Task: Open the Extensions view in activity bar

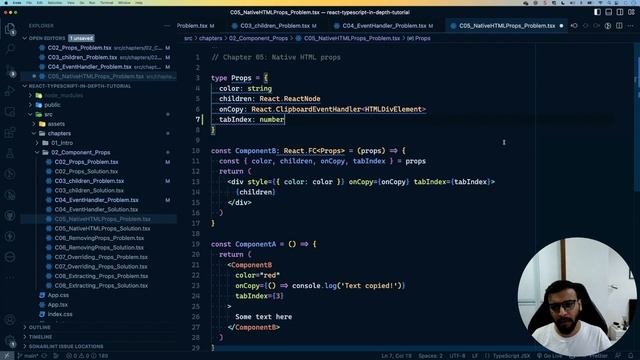Action: click(10, 132)
